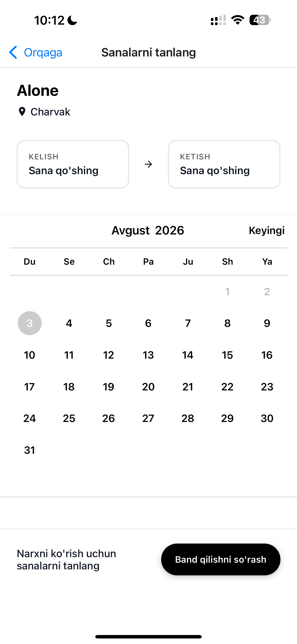Select August 7 under the Ju column
This screenshot has height=644, width=297.
coord(188,323)
